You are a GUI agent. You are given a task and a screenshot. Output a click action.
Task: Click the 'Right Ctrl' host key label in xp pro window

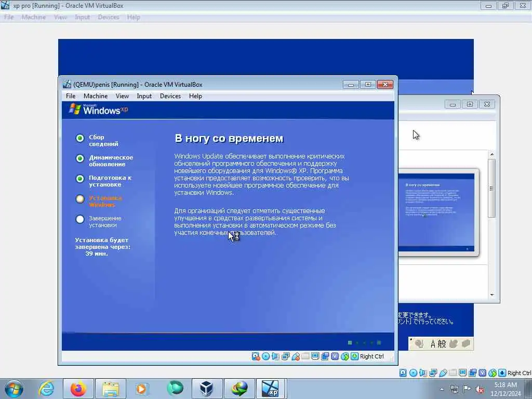(519, 373)
